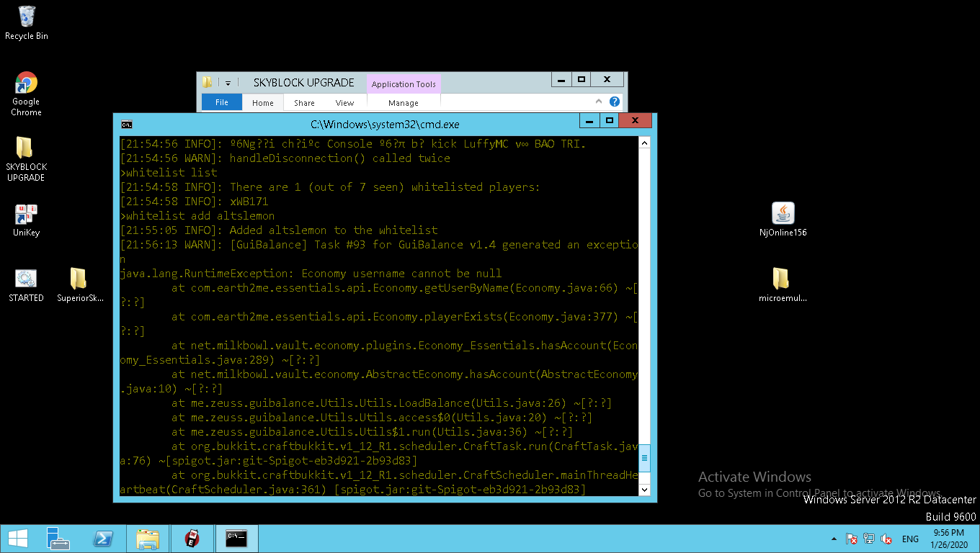Show hidden tray icons with the arrow
Image resolution: width=980 pixels, height=553 pixels.
pyautogui.click(x=834, y=539)
